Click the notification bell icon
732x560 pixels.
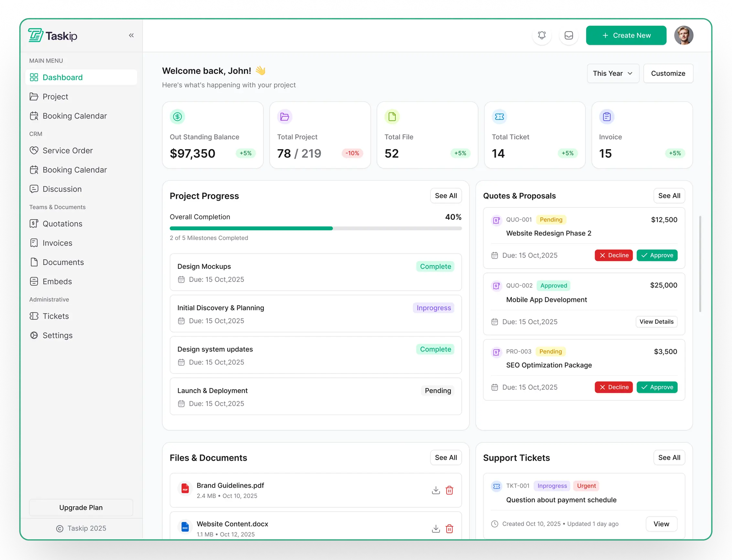(542, 35)
